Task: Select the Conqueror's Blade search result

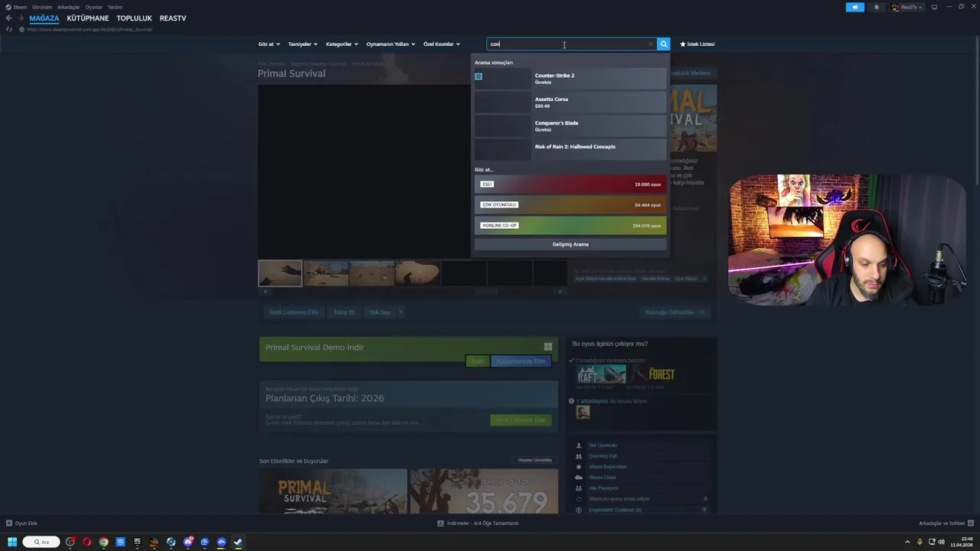Action: tap(570, 126)
